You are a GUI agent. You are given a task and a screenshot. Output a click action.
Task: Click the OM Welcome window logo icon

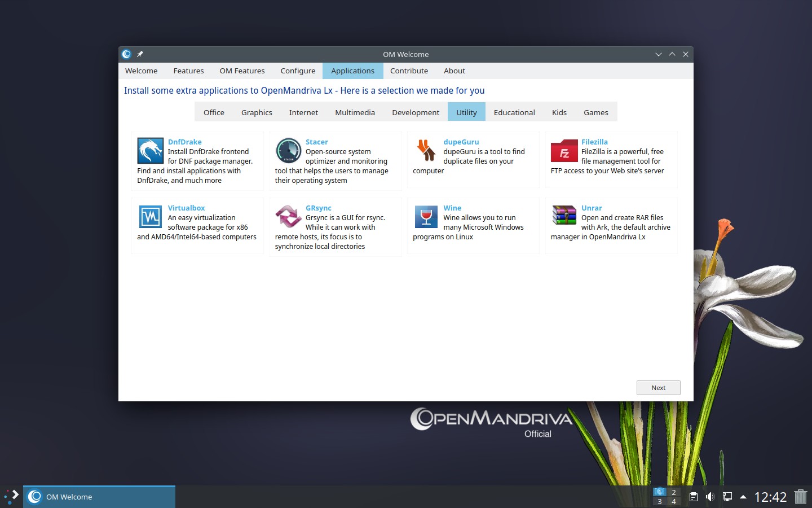[127, 54]
